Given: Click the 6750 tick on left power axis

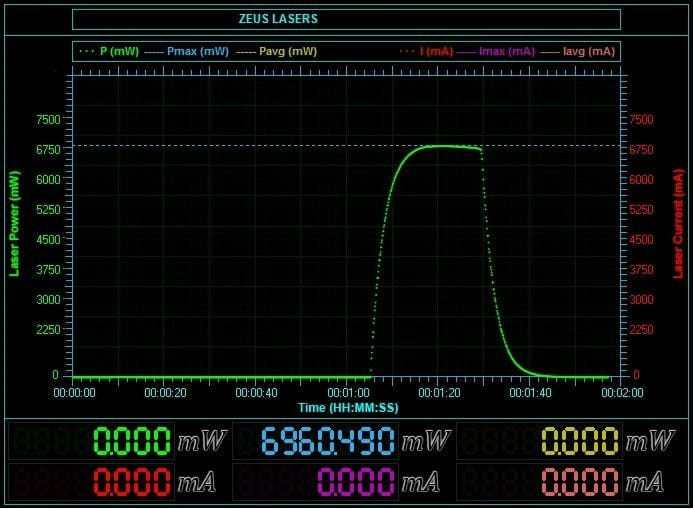Looking at the screenshot, I should 47,150.
